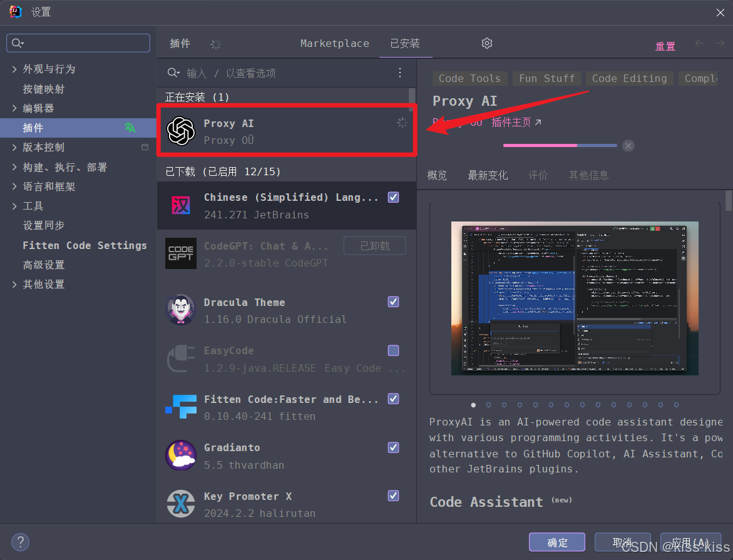Click the 已卸载 button for CodeGPT

374,246
